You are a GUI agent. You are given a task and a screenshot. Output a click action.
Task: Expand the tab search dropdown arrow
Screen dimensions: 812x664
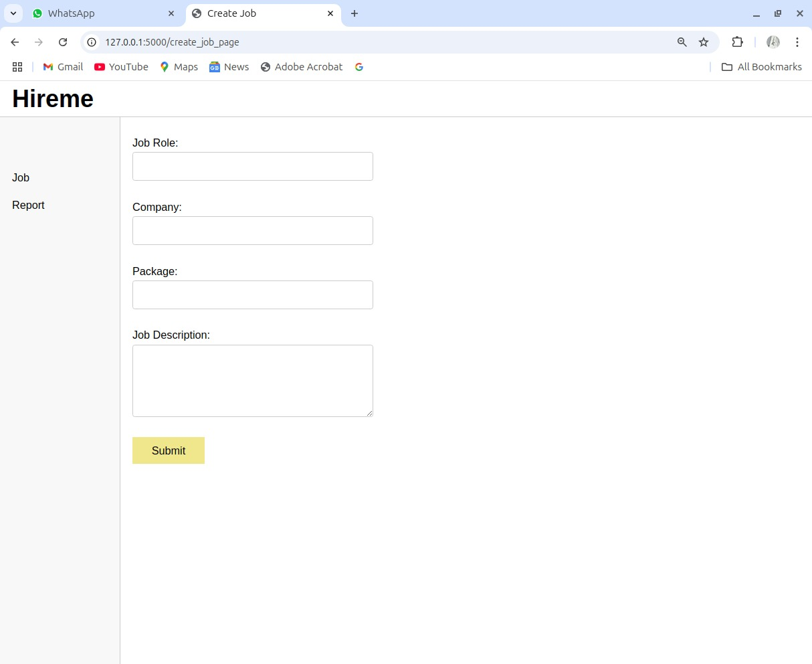[x=13, y=13]
